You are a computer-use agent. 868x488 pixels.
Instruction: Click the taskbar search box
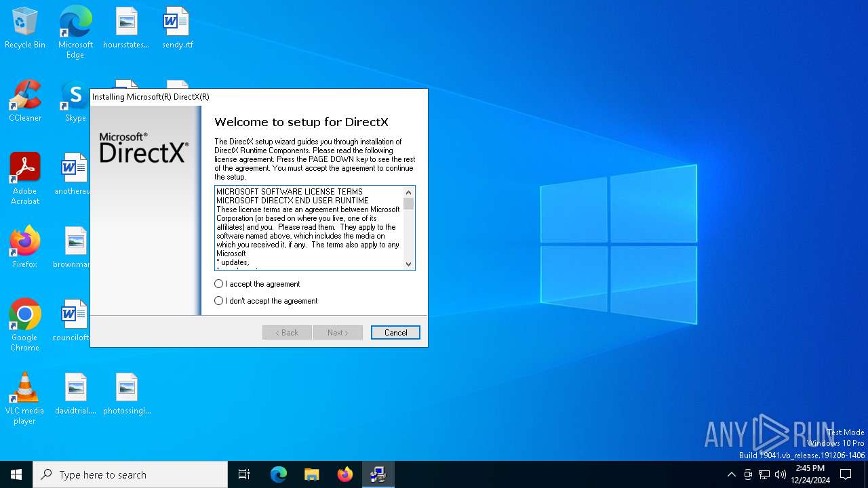pyautogui.click(x=130, y=474)
